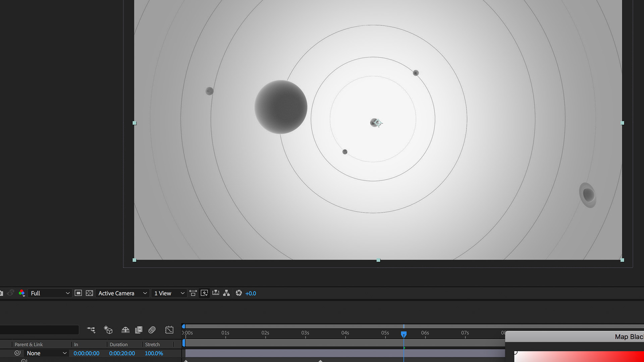Open the Show Channel and Color Management menu
The height and width of the screenshot is (362, 644).
(22, 293)
